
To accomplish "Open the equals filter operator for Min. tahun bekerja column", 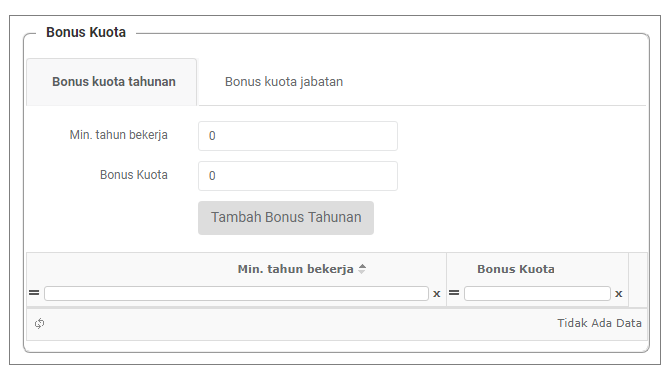I will pyautogui.click(x=34, y=293).
